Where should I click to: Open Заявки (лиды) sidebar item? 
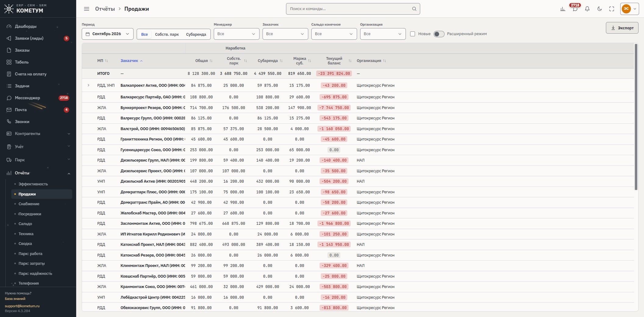[x=38, y=38]
